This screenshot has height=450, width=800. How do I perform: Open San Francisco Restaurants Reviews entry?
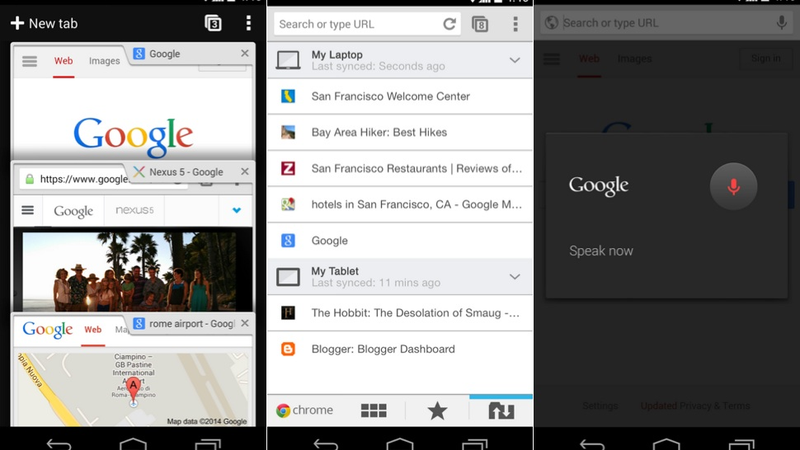coord(400,168)
